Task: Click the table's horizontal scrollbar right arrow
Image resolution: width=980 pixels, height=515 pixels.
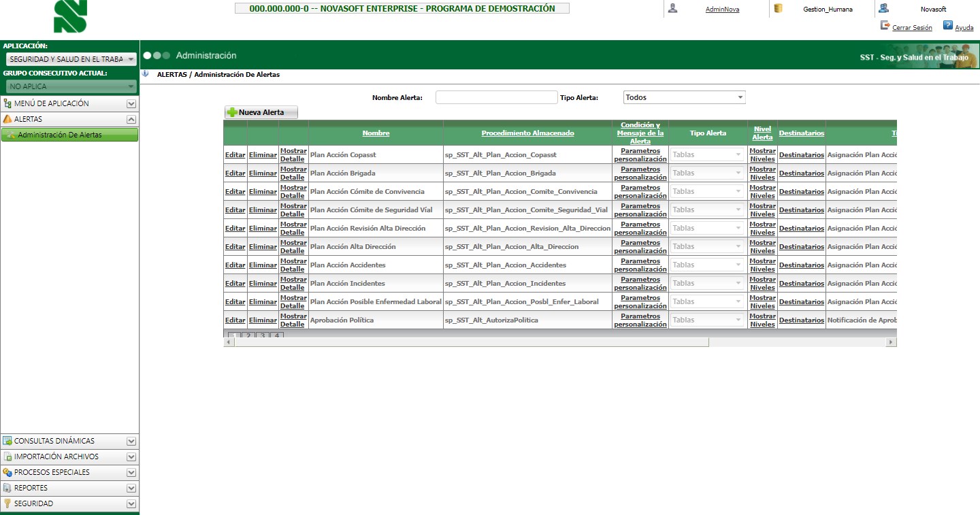Action: (892, 342)
